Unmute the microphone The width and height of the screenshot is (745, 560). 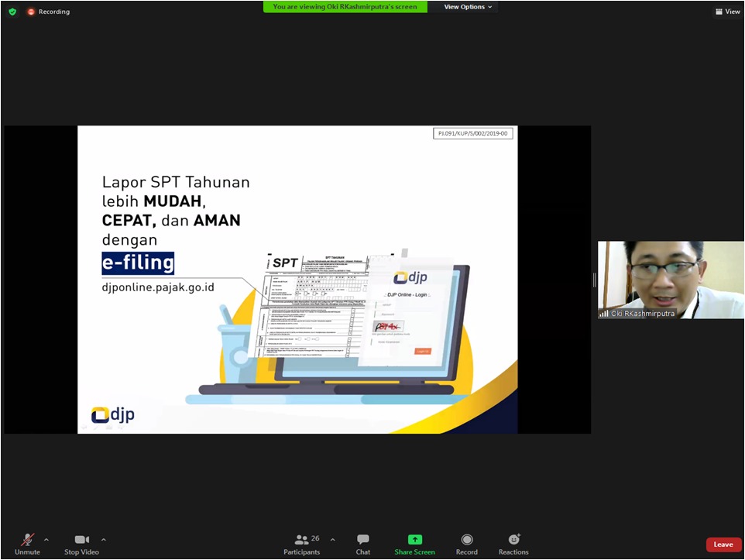pyautogui.click(x=27, y=544)
